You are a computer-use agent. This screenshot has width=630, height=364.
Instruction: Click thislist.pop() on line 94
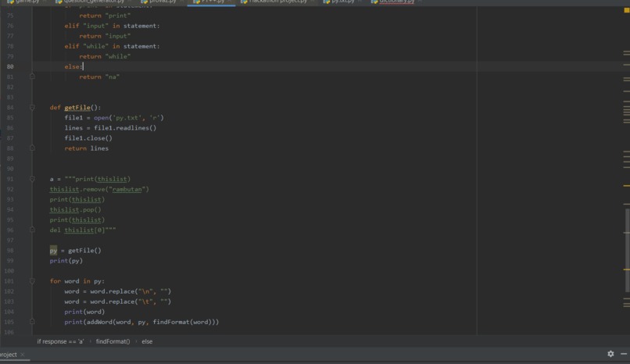tap(76, 210)
